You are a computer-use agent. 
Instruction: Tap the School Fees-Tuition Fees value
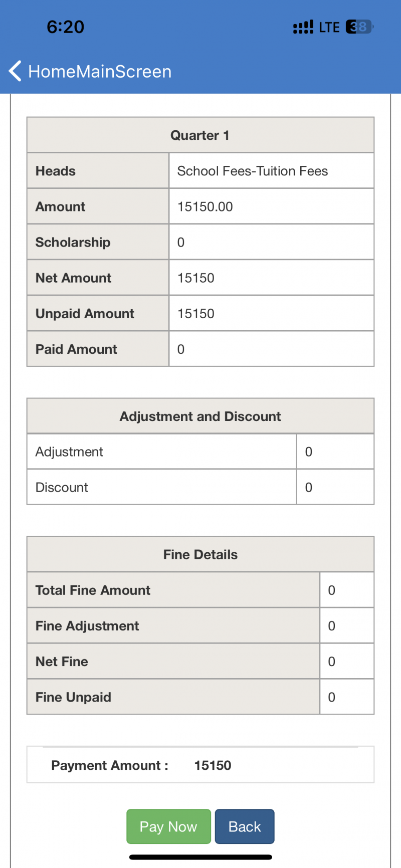point(253,171)
